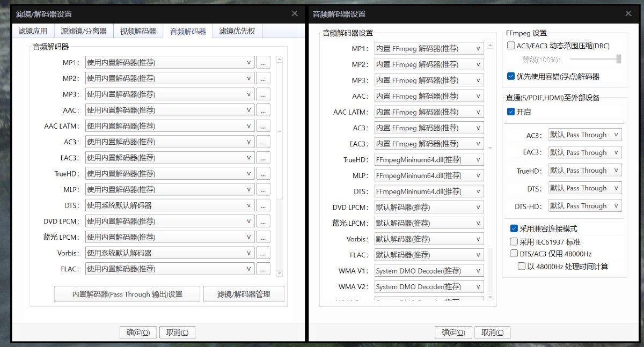Close the 音频解码器设置 dialog window

(x=628, y=14)
